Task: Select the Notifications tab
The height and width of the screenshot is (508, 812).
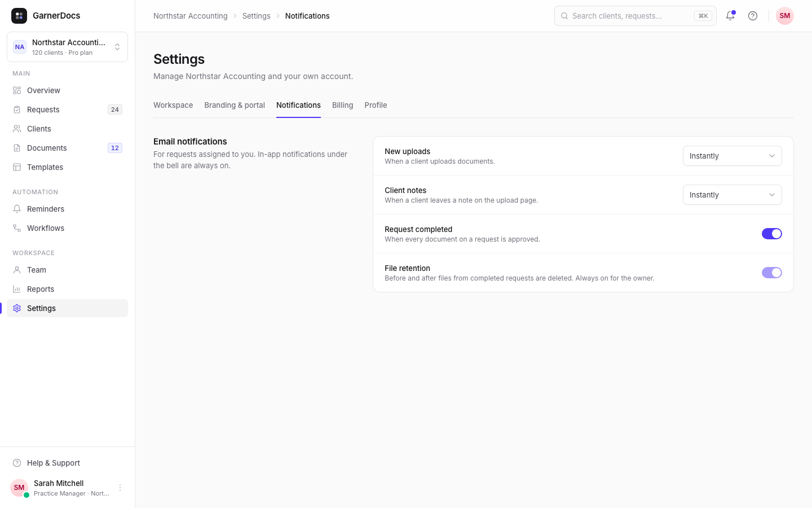Action: pos(298,105)
